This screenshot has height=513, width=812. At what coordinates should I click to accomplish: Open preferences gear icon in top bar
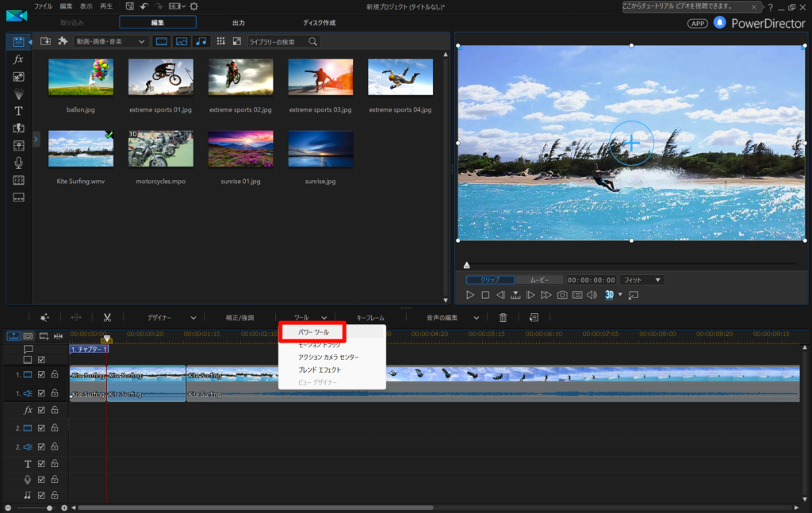193,6
